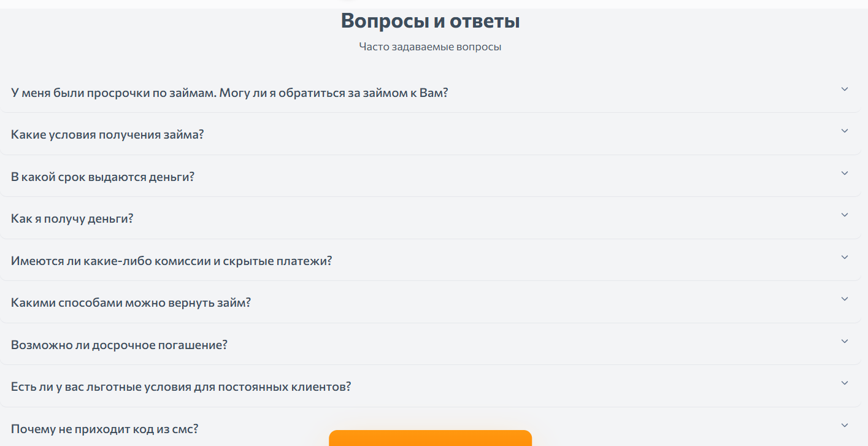Expand "В какой срок выдаются деньги?"

coord(102,176)
